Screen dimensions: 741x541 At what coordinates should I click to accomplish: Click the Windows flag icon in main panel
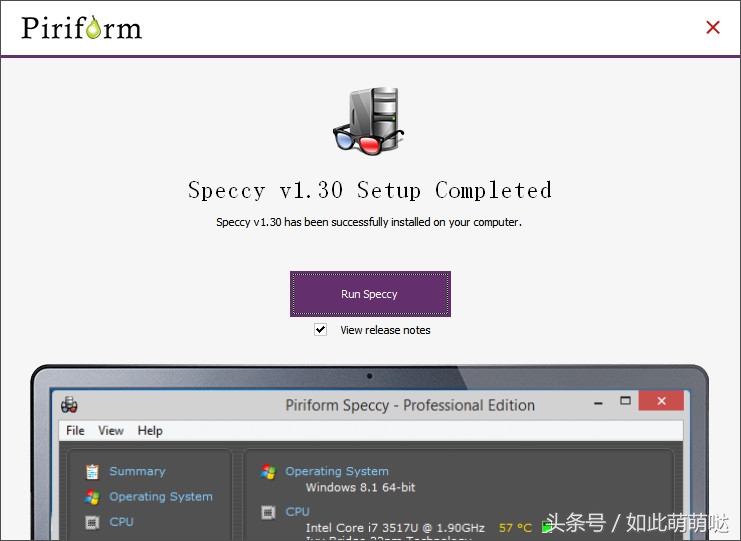(268, 472)
